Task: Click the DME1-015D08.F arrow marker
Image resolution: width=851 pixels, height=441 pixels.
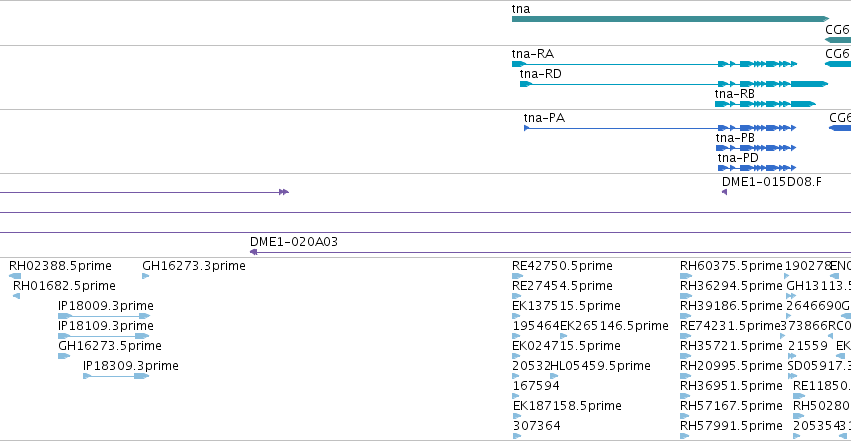Action: click(725, 192)
